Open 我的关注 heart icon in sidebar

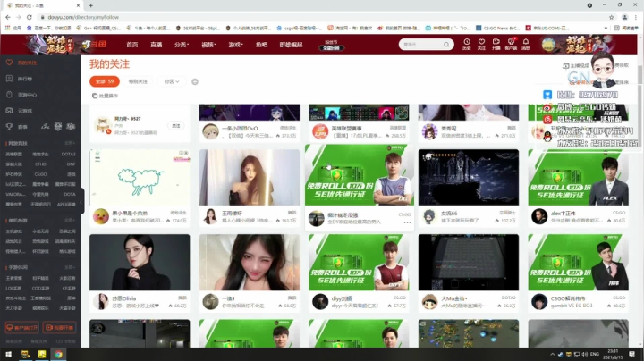pos(9,63)
